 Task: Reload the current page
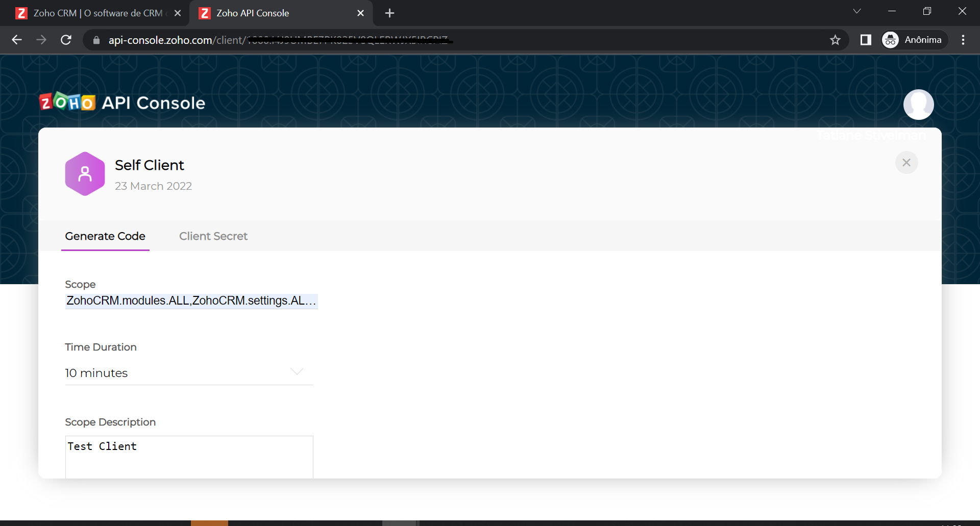pyautogui.click(x=66, y=40)
